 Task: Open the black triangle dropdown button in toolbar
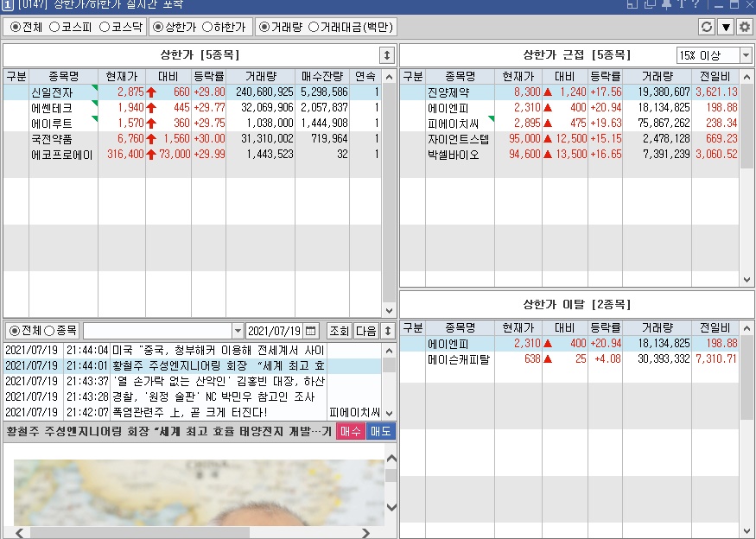point(726,27)
